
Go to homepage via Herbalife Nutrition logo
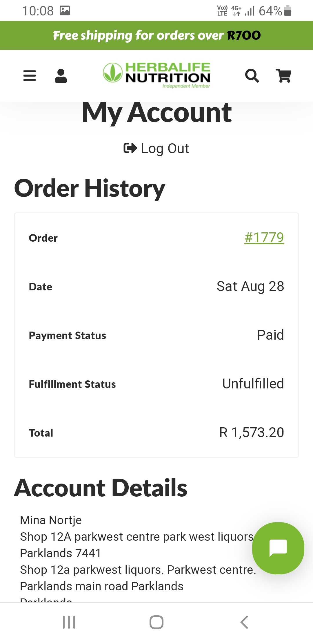coord(157,75)
